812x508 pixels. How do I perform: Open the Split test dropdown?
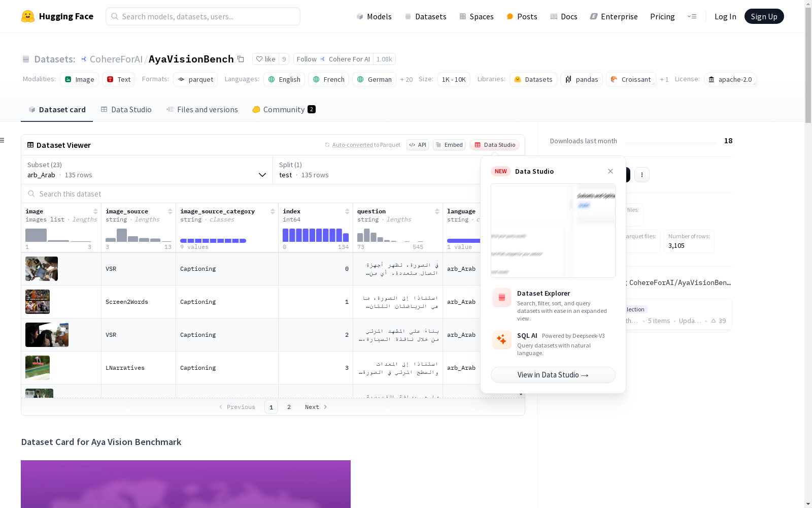pyautogui.click(x=377, y=170)
